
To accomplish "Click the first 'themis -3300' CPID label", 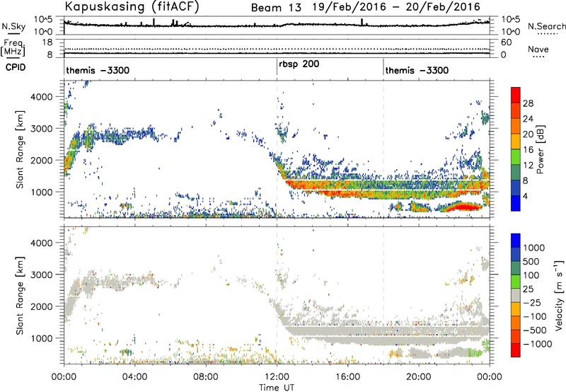I will pos(98,70).
